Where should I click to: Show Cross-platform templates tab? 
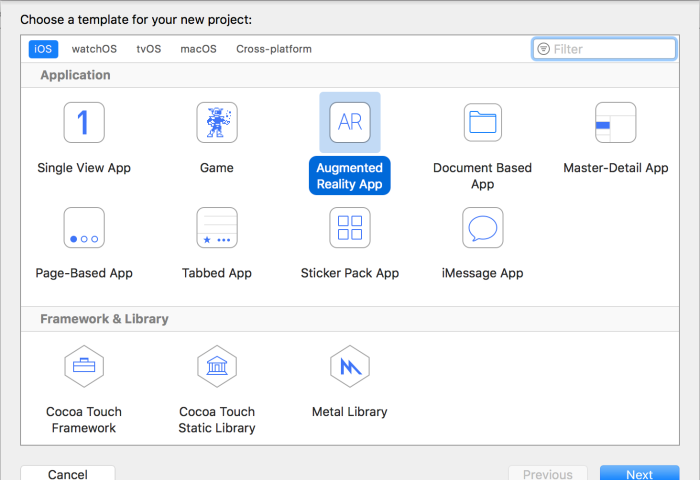pyautogui.click(x=274, y=49)
